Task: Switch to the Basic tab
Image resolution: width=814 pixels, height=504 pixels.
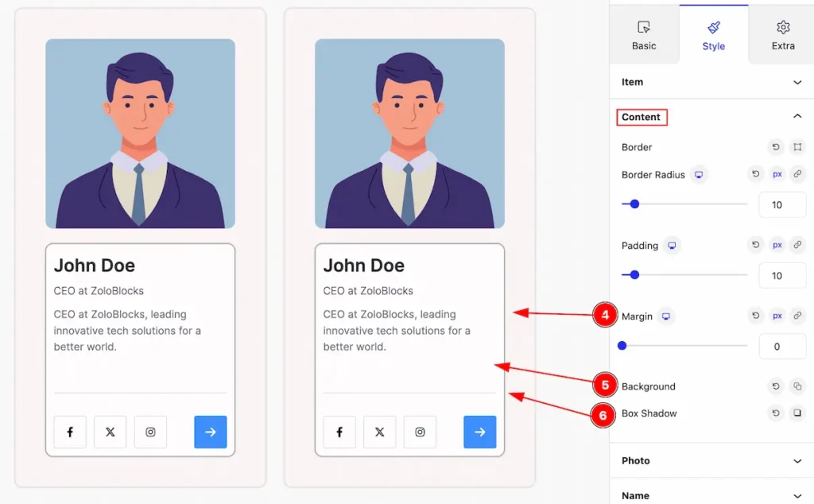Action: (644, 35)
